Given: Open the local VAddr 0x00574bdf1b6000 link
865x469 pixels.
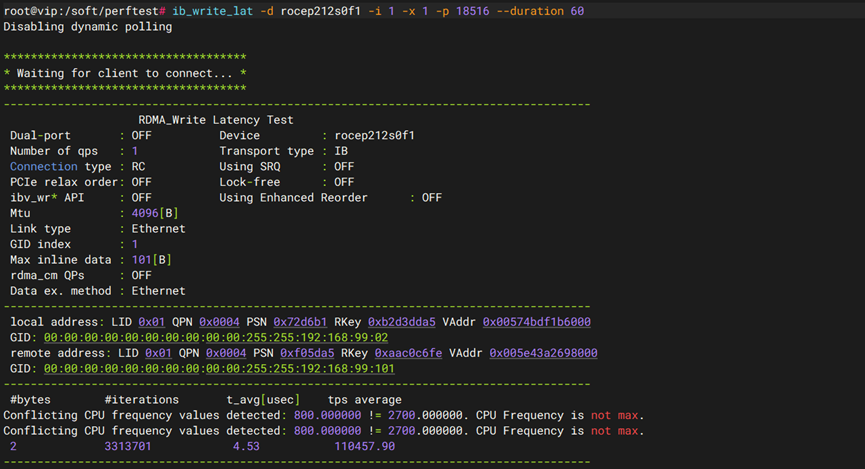Looking at the screenshot, I should [537, 322].
